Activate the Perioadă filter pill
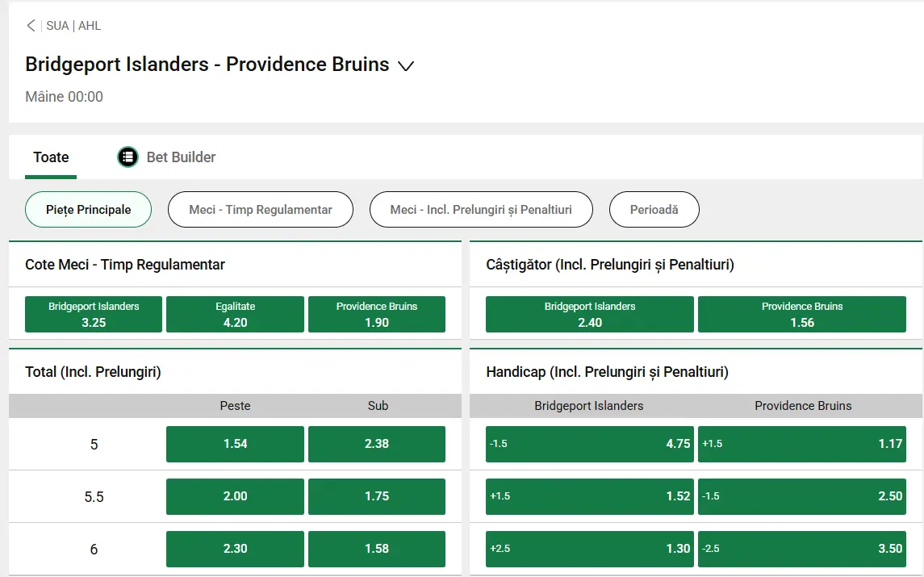924x577 pixels. click(654, 209)
